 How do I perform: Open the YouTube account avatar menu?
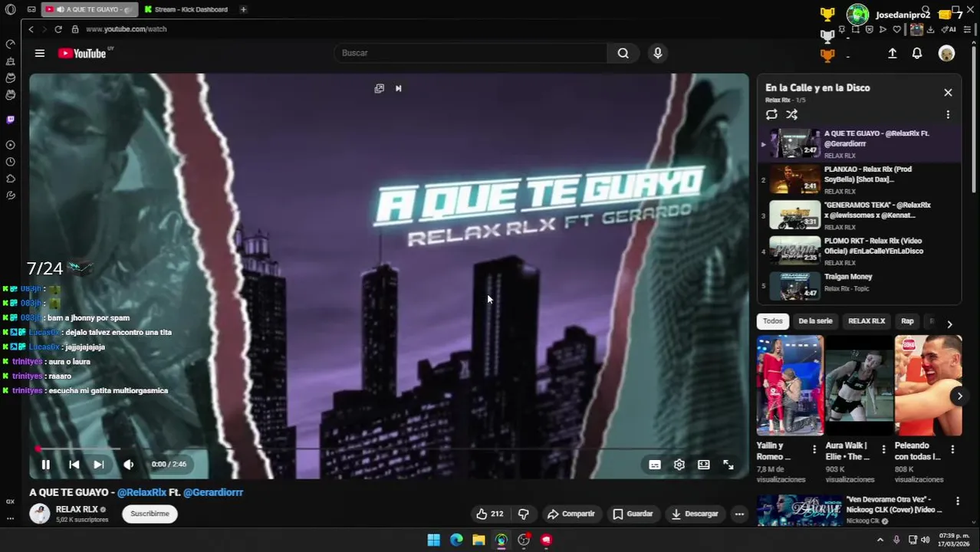pyautogui.click(x=947, y=53)
